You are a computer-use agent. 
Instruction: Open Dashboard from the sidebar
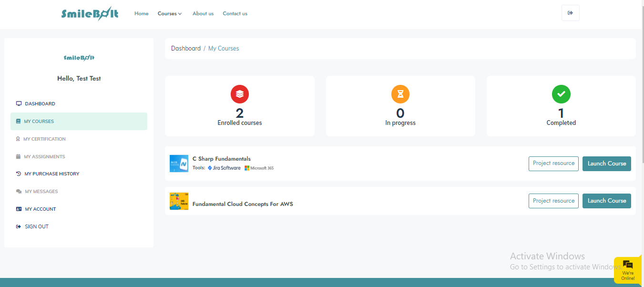40,103
